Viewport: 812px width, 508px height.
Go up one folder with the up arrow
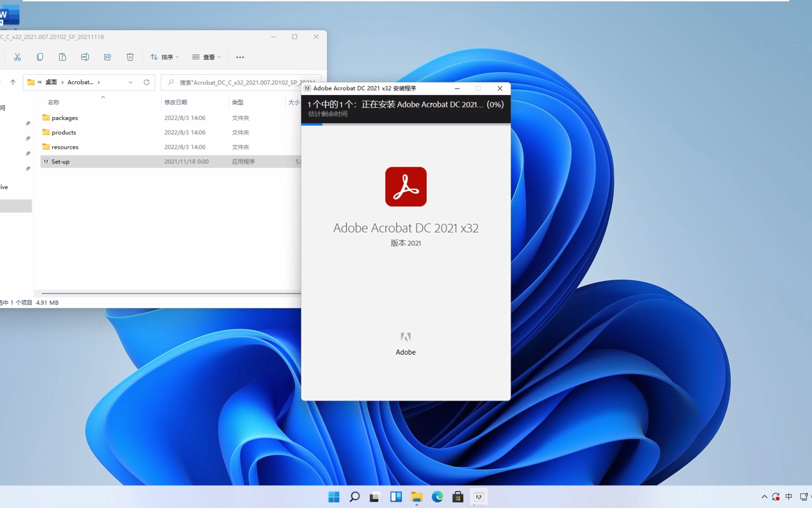click(x=13, y=82)
